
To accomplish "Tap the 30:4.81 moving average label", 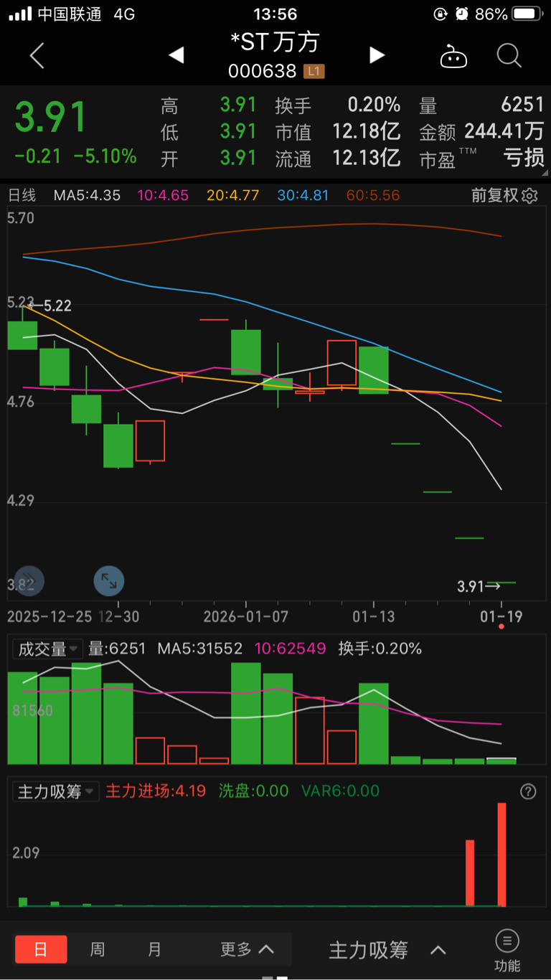I will click(x=303, y=195).
